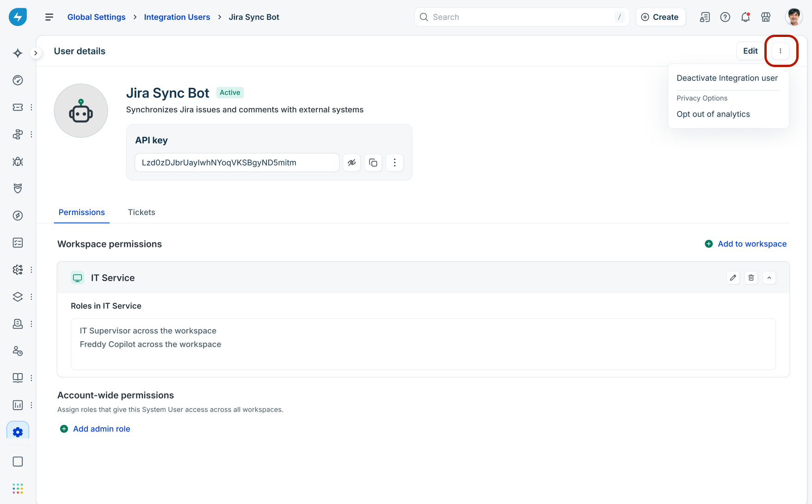Click the Jira Sync Bot breadcrumb text

[x=254, y=17]
